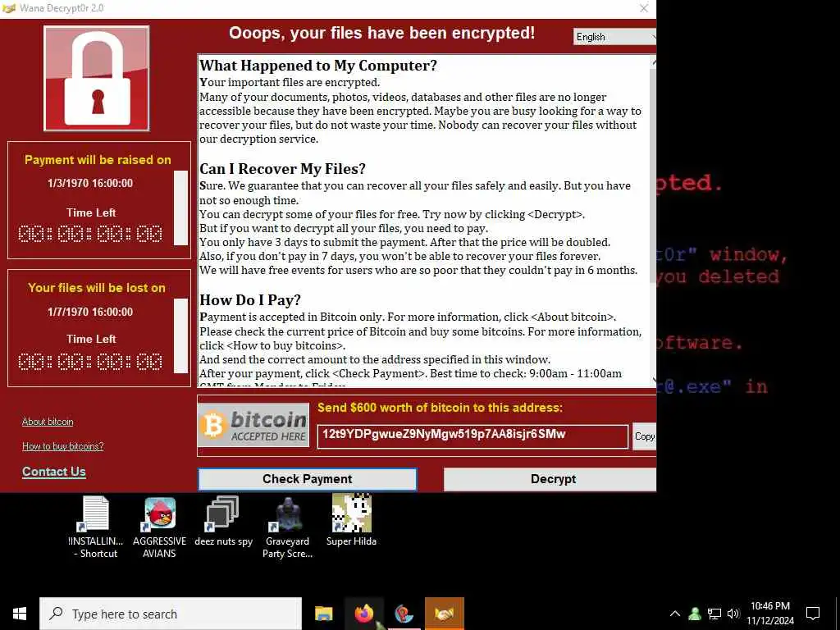The height and width of the screenshot is (630, 840).
Task: Click the Contact Us link
Action: point(53,472)
